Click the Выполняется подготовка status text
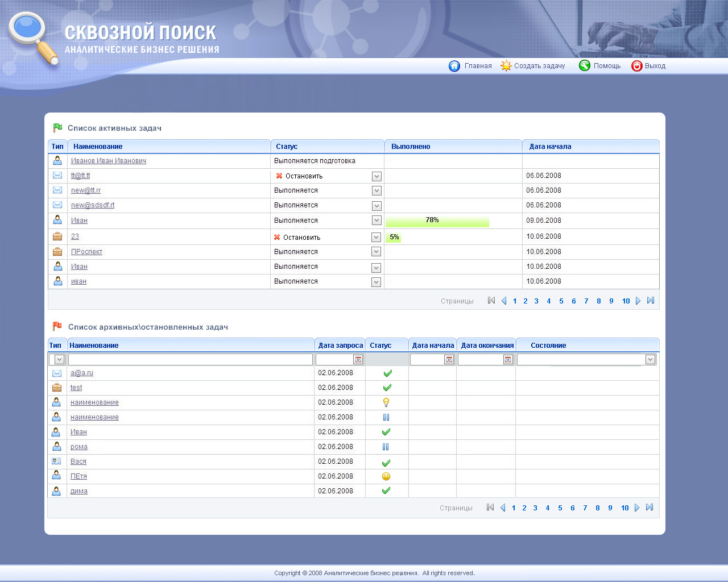The image size is (728, 582). coord(315,161)
